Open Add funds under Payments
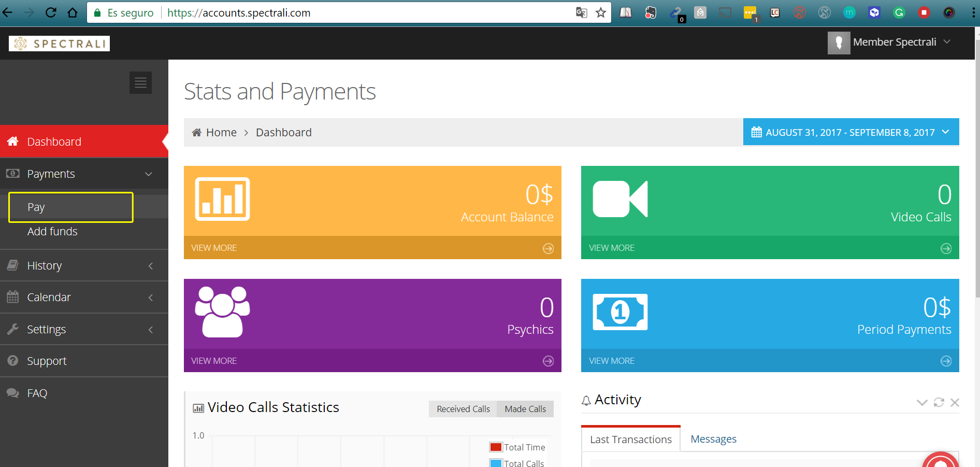The width and height of the screenshot is (980, 467). (52, 232)
